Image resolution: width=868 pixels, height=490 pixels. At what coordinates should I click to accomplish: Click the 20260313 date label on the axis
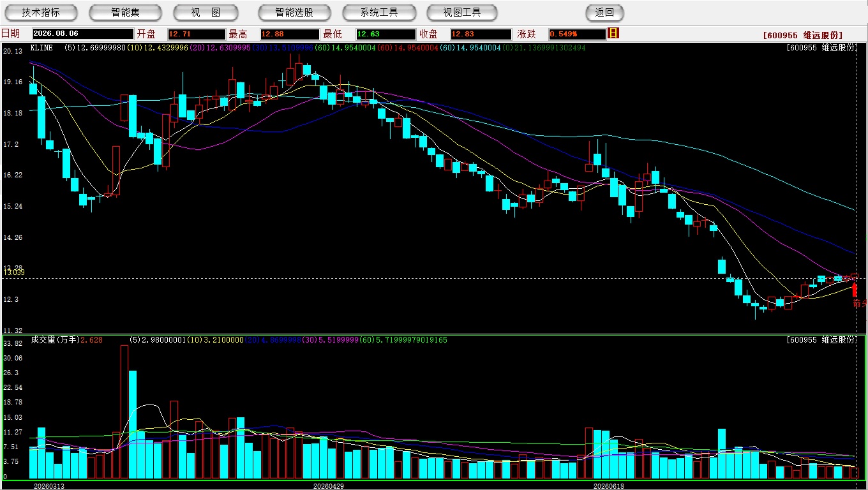(x=49, y=486)
